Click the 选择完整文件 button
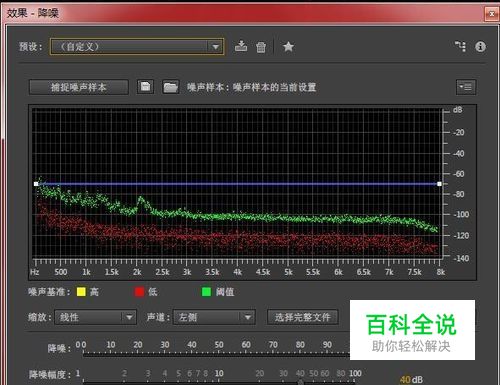 tap(303, 317)
